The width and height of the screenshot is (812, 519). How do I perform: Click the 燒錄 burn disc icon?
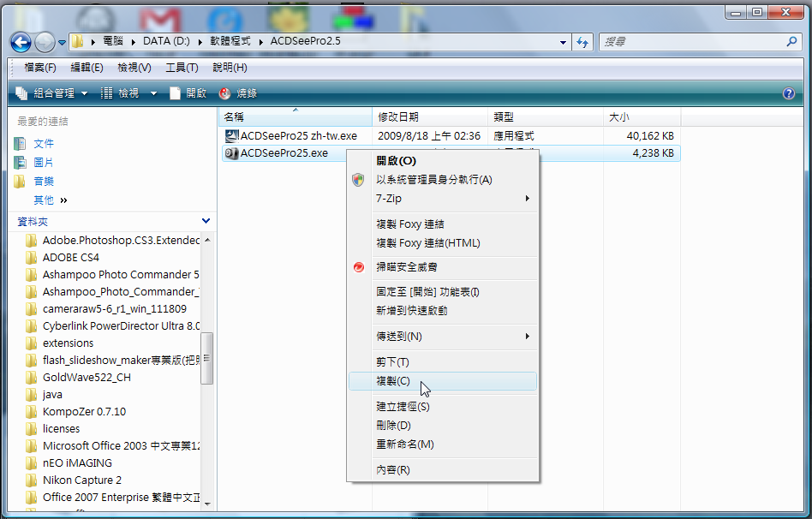[x=224, y=93]
